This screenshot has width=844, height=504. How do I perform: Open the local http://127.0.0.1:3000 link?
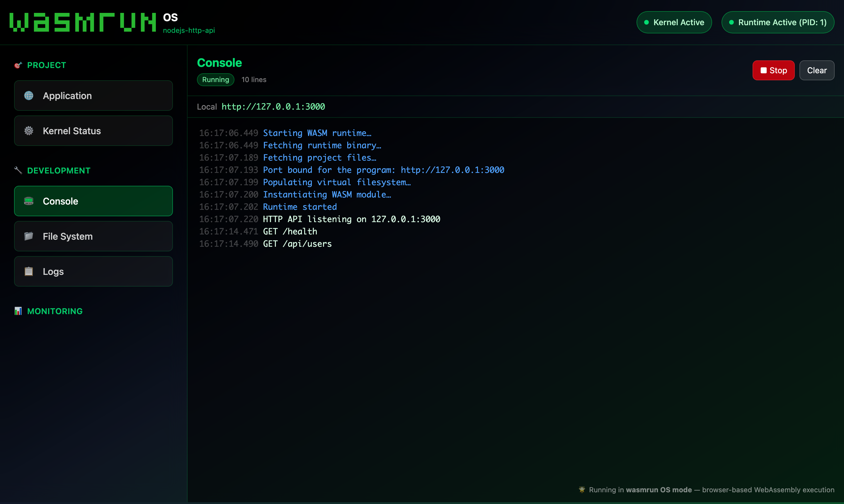(273, 107)
